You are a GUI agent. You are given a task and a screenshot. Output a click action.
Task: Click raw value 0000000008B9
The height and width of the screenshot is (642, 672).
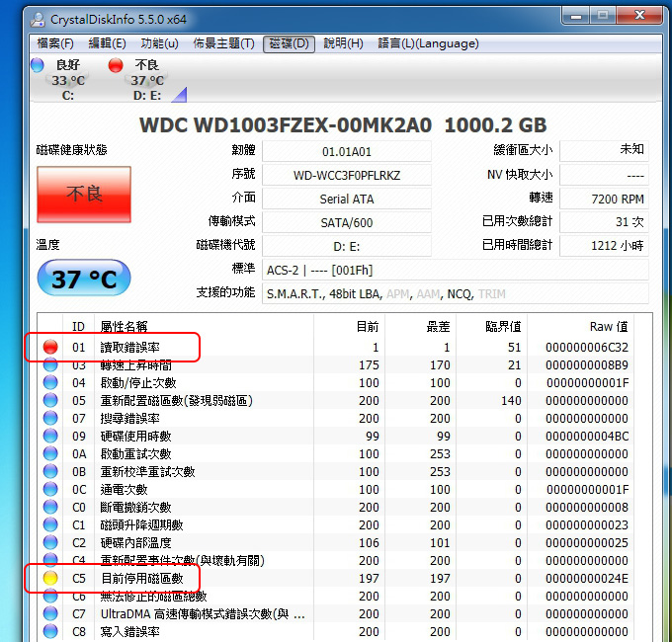[x=587, y=364]
